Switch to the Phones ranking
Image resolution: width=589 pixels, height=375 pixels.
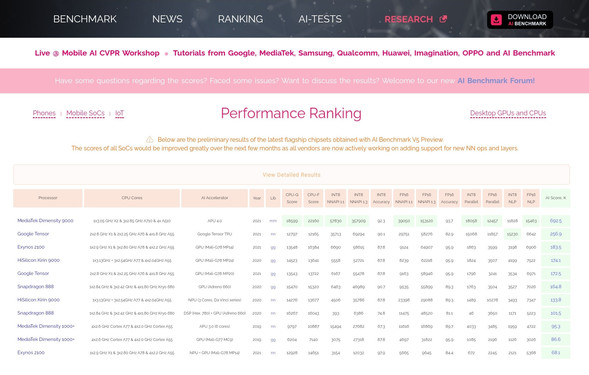(x=44, y=113)
